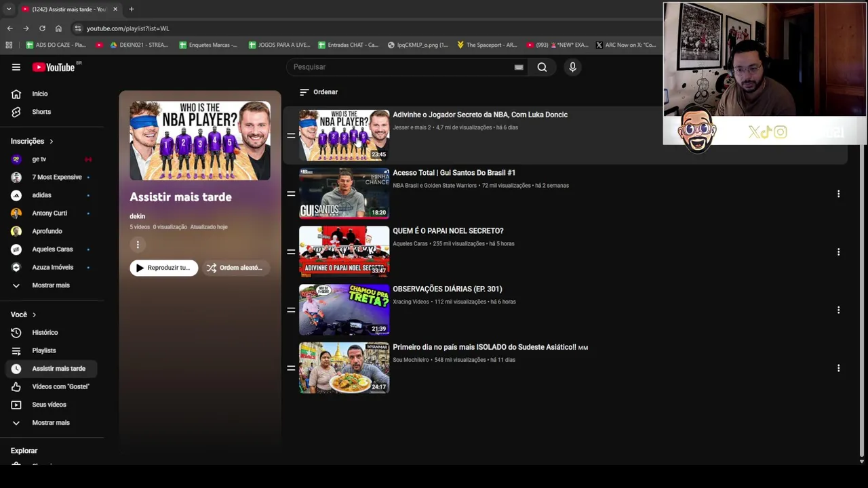Open title Adivinhe o Jogador Secreto da NBA
Screen dimensions: 868x488
click(x=480, y=115)
